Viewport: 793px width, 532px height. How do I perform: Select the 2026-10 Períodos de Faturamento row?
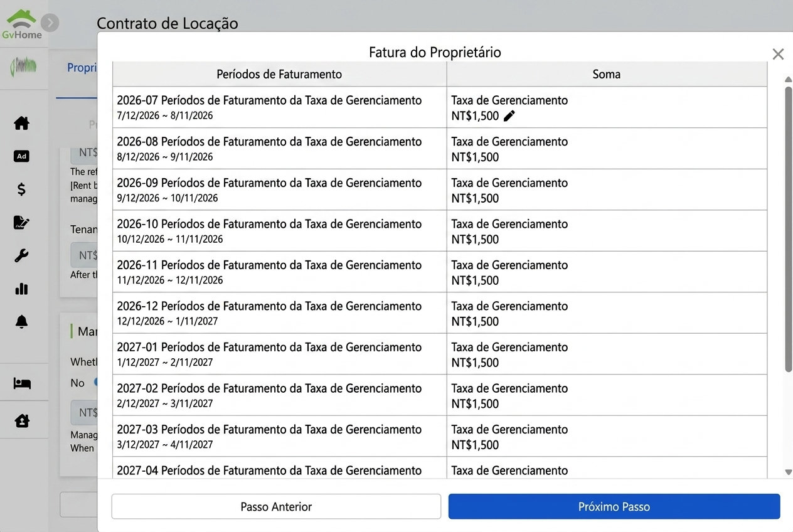click(x=440, y=231)
